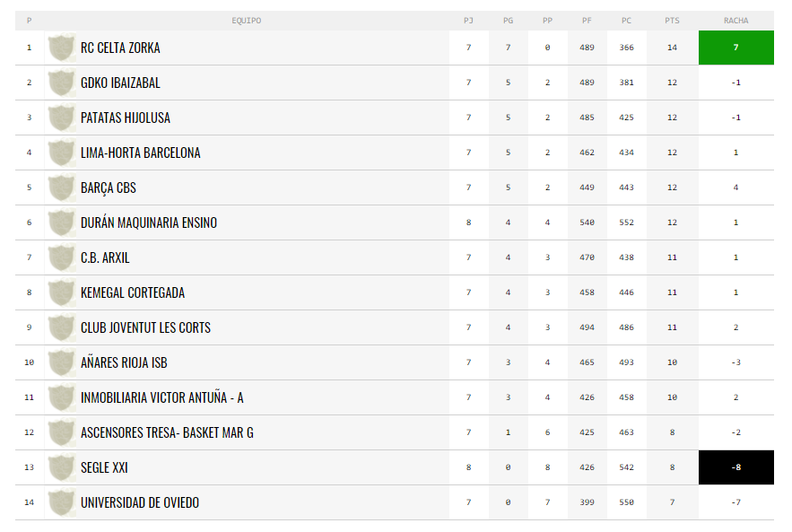Viewport: 792px width, 532px height.
Task: Click the SEGLE XXI team crest icon
Action: point(61,467)
